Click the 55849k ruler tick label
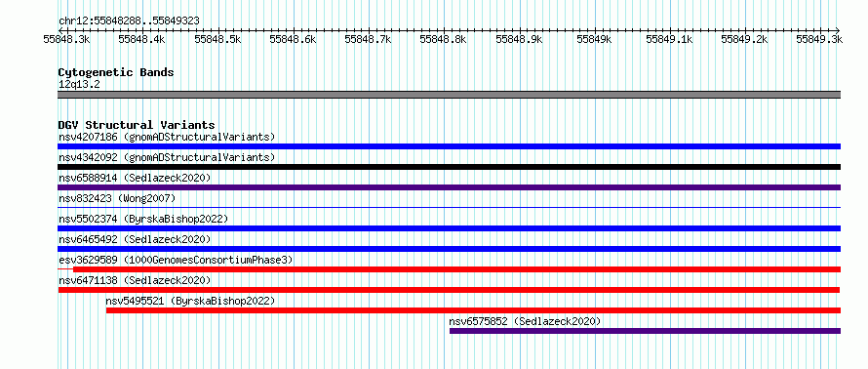Viewport: 868px width, 369px height. point(595,39)
